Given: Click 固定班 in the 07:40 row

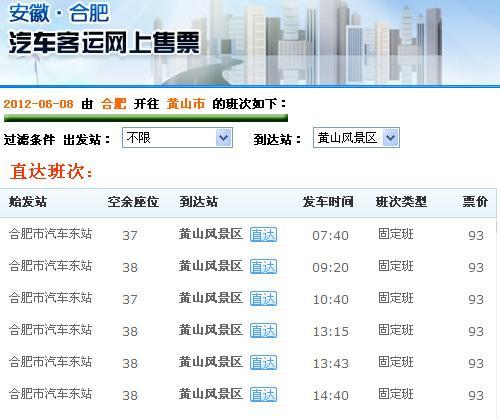Looking at the screenshot, I should pos(396,234).
